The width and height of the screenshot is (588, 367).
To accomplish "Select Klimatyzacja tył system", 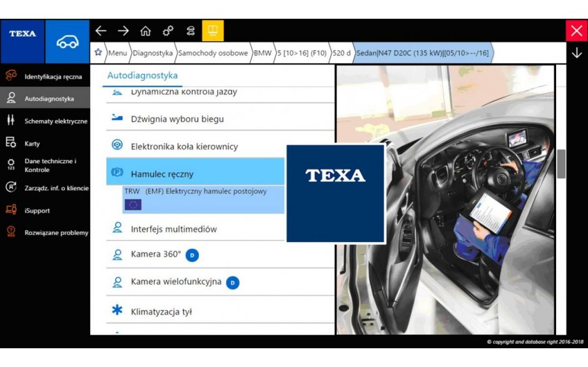I will [220, 310].
